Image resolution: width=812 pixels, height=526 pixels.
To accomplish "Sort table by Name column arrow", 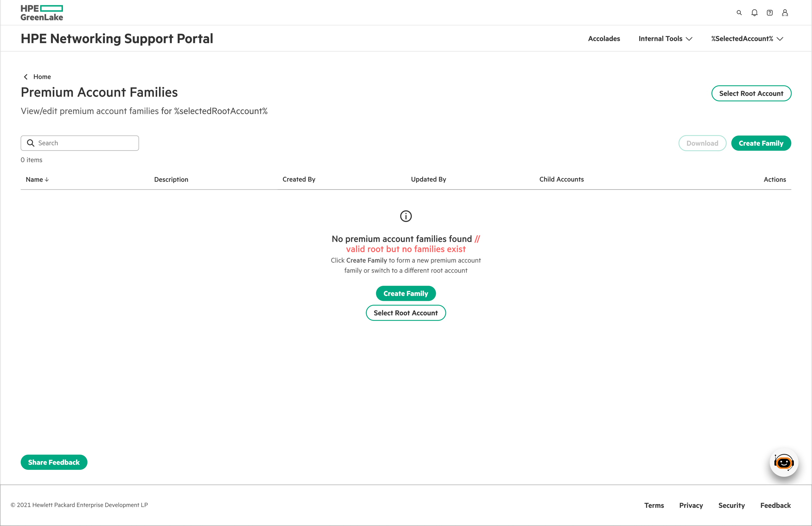I will pyautogui.click(x=47, y=179).
